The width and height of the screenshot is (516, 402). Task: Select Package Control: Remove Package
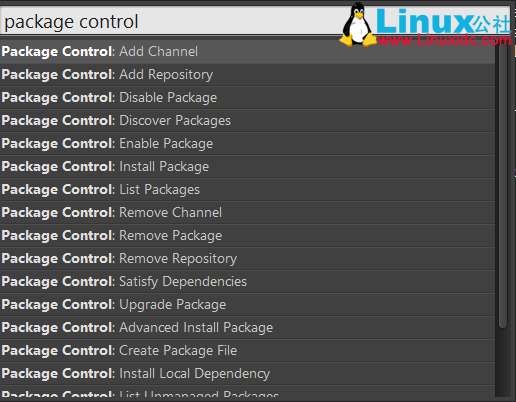247,236
